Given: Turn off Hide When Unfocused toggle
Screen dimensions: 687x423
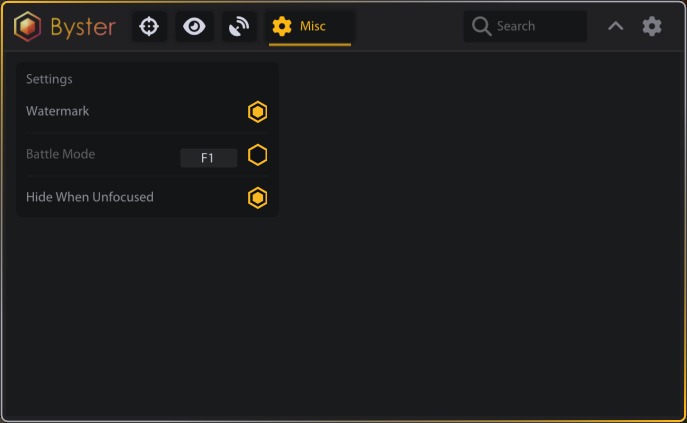Looking at the screenshot, I should pyautogui.click(x=257, y=198).
